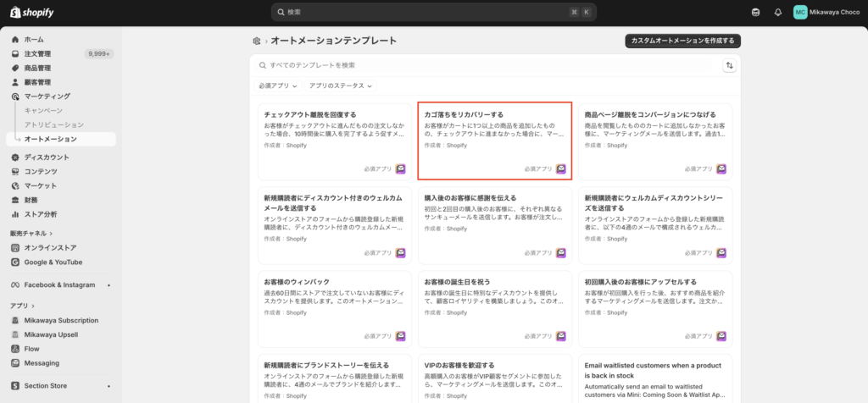This screenshot has width=868, height=403.
Task: Click the top 検索 search bar
Action: (x=433, y=12)
